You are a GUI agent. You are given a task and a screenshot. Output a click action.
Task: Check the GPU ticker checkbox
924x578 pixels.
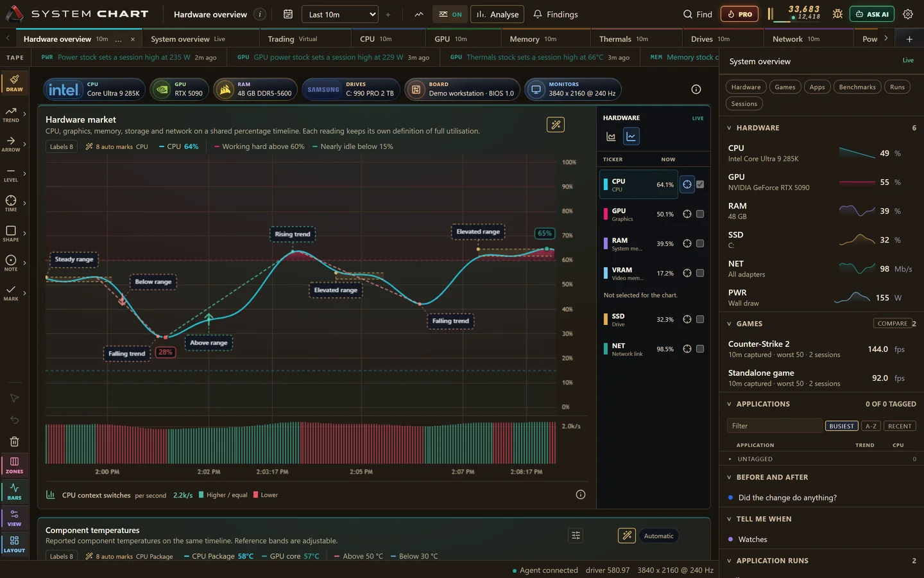(x=700, y=214)
